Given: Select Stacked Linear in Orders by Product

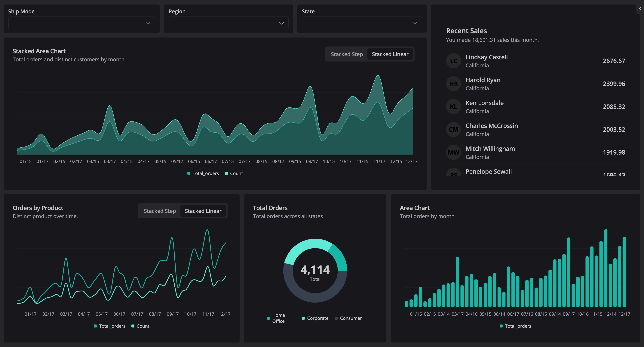Looking at the screenshot, I should coord(203,211).
